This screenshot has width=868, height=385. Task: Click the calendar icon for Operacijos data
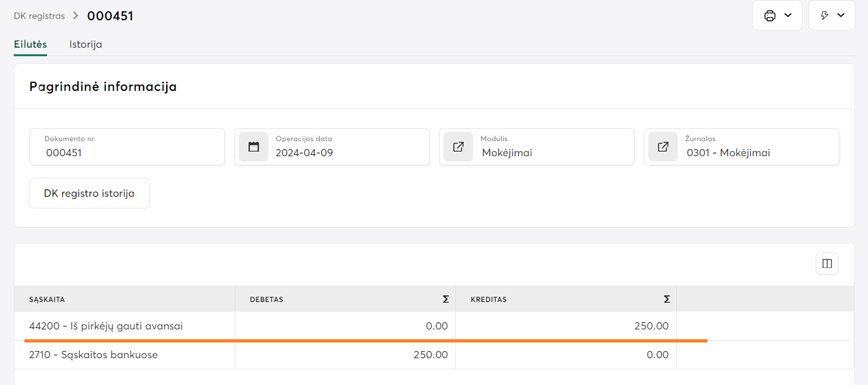(253, 146)
